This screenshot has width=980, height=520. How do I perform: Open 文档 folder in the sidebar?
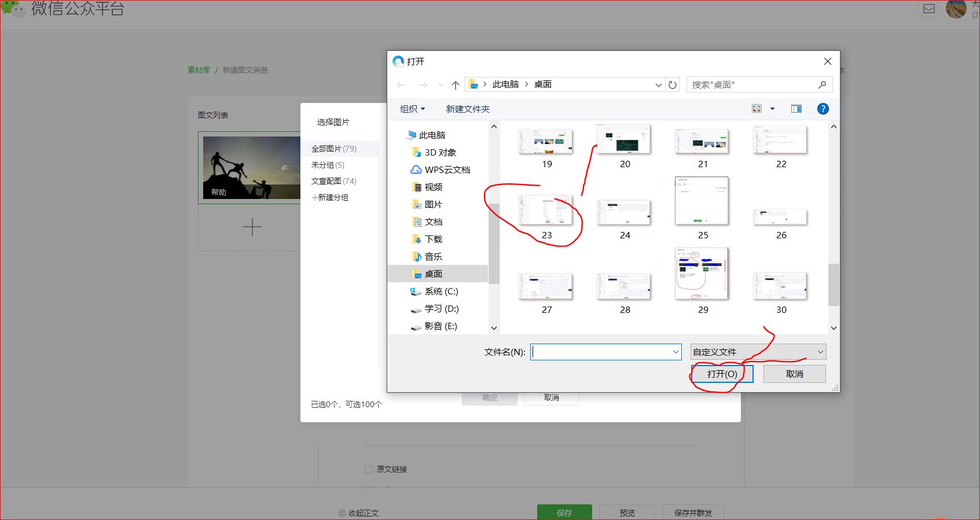click(427, 222)
